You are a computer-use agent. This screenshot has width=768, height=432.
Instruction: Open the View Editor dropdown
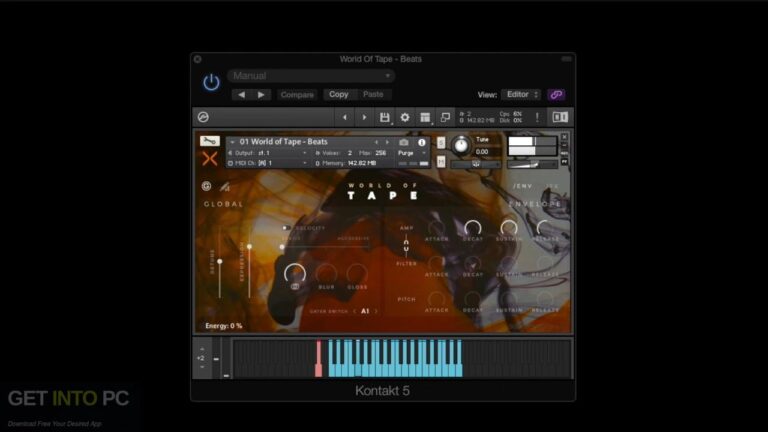click(521, 95)
